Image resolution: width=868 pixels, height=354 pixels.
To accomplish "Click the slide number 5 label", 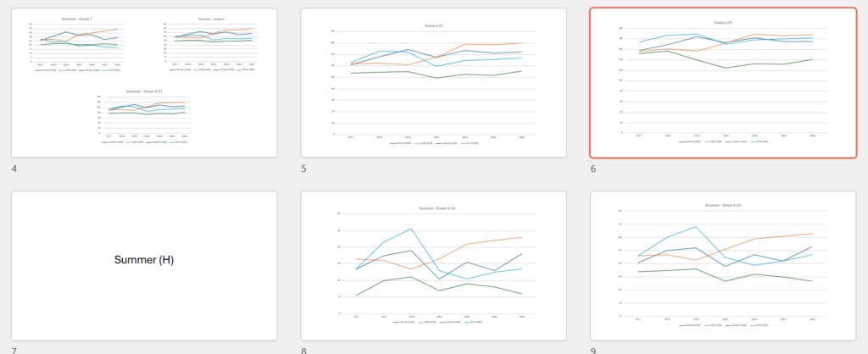I will 305,169.
